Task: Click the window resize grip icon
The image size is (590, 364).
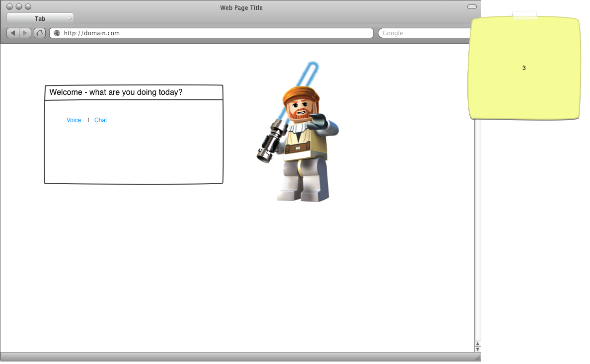Action: coord(477,358)
